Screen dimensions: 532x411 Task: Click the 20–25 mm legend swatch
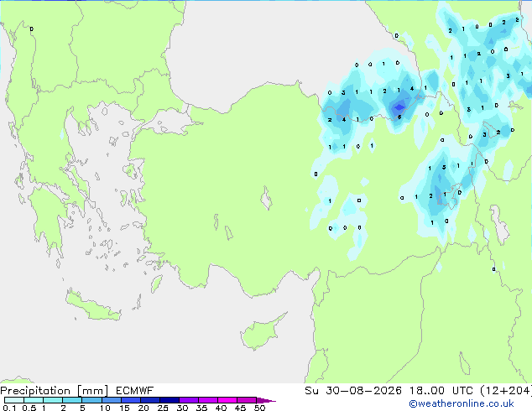[x=150, y=400]
